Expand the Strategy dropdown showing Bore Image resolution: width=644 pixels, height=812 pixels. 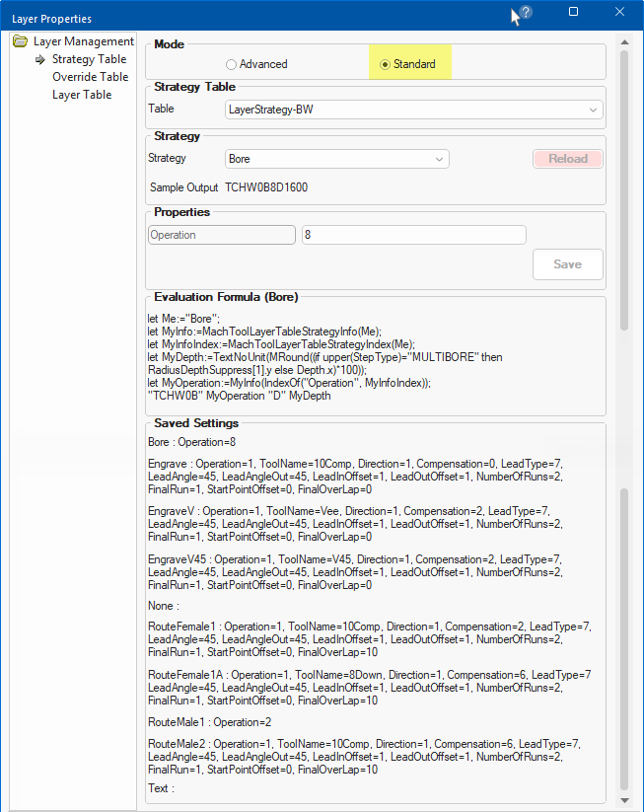click(x=439, y=159)
